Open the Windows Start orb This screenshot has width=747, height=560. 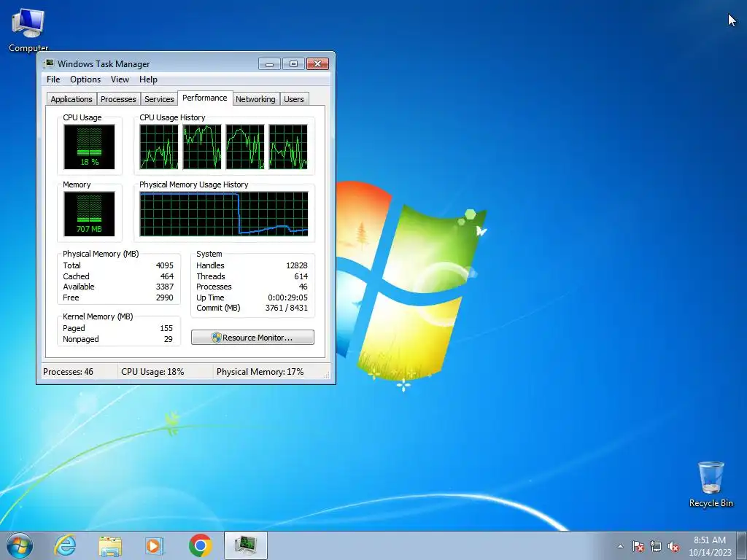click(20, 545)
